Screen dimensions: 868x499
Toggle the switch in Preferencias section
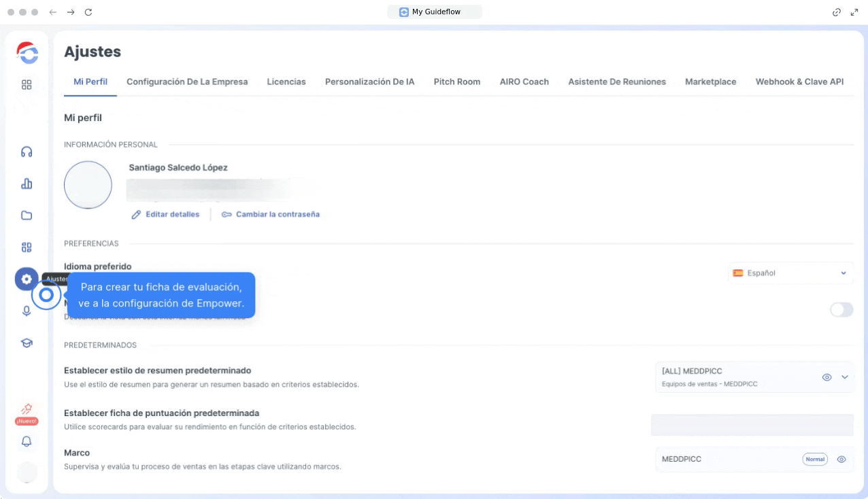tap(841, 310)
